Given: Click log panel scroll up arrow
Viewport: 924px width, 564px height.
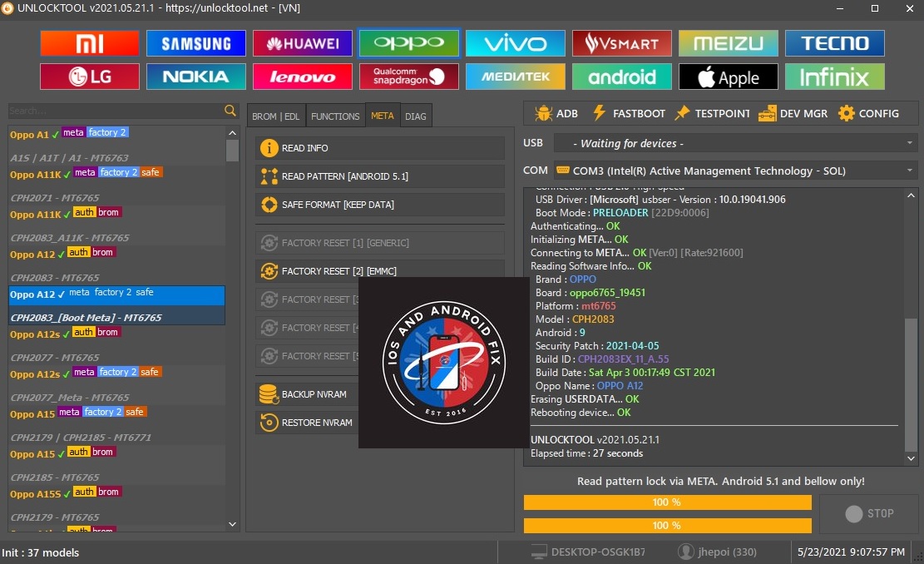Looking at the screenshot, I should pos(911,195).
